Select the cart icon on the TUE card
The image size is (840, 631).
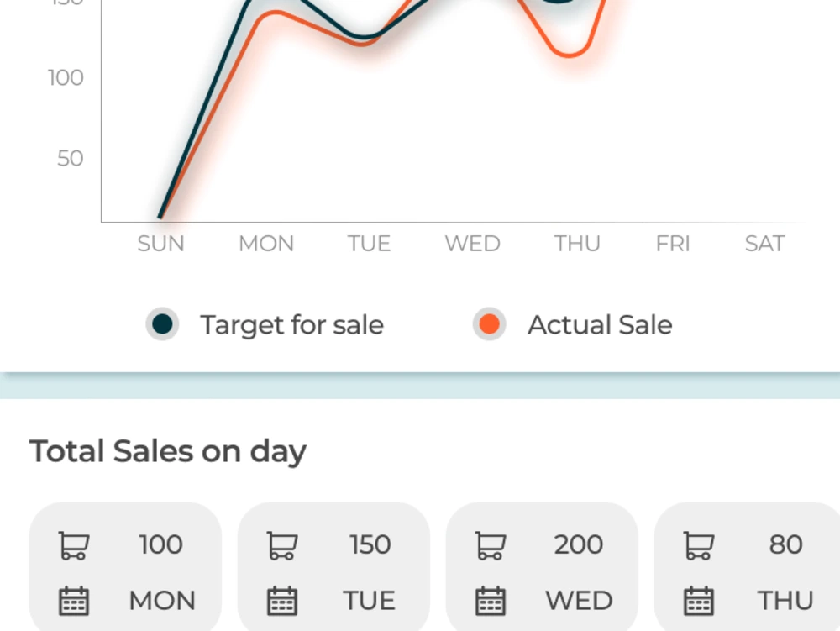coord(283,544)
